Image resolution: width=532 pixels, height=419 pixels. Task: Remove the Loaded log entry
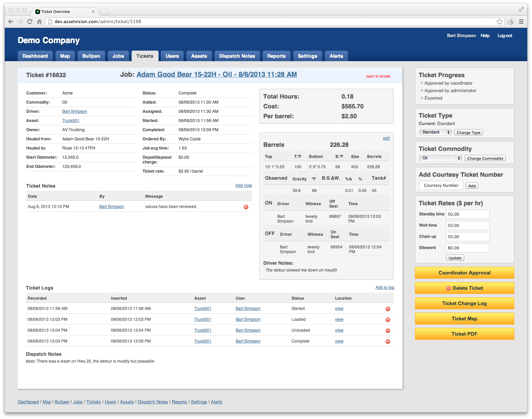pos(388,320)
